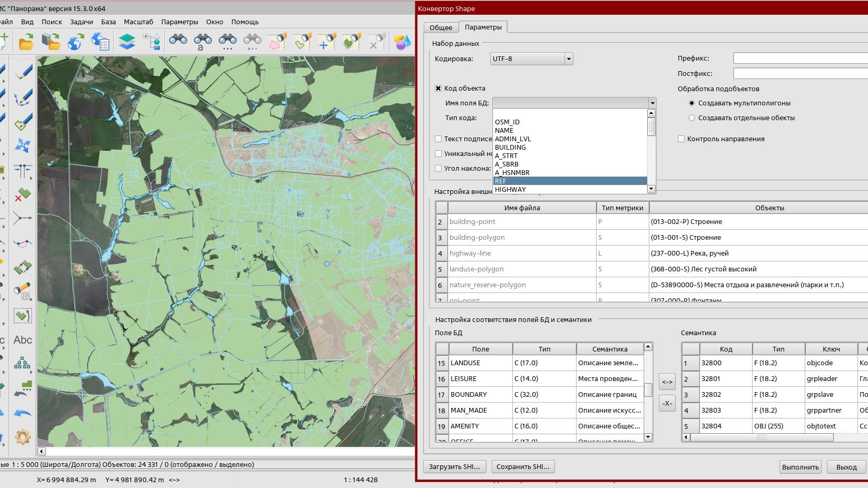Click the first binoculars search icon

178,40
